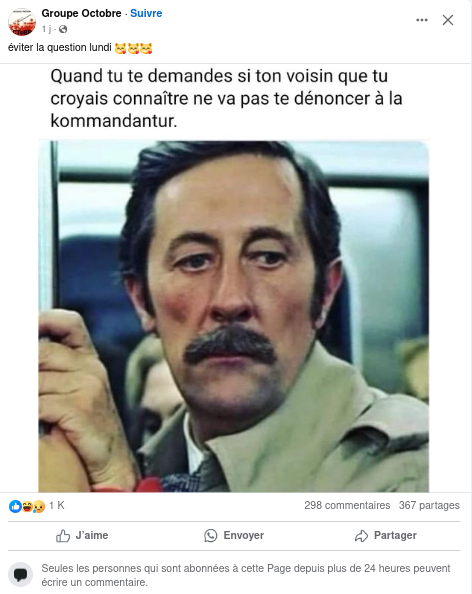This screenshot has height=594, width=472.
Task: Open the 1 j post timestamp
Action: coord(47,29)
